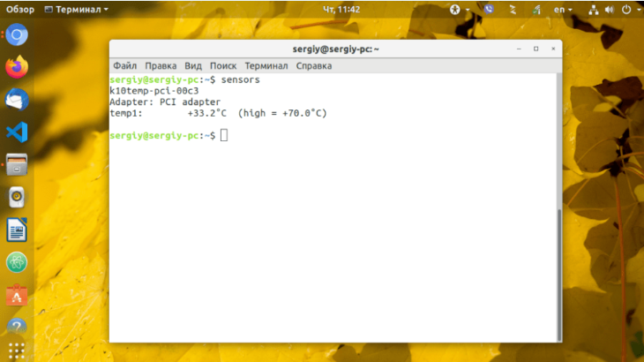Launch Visual Studio Code
The image size is (644, 362).
(17, 132)
